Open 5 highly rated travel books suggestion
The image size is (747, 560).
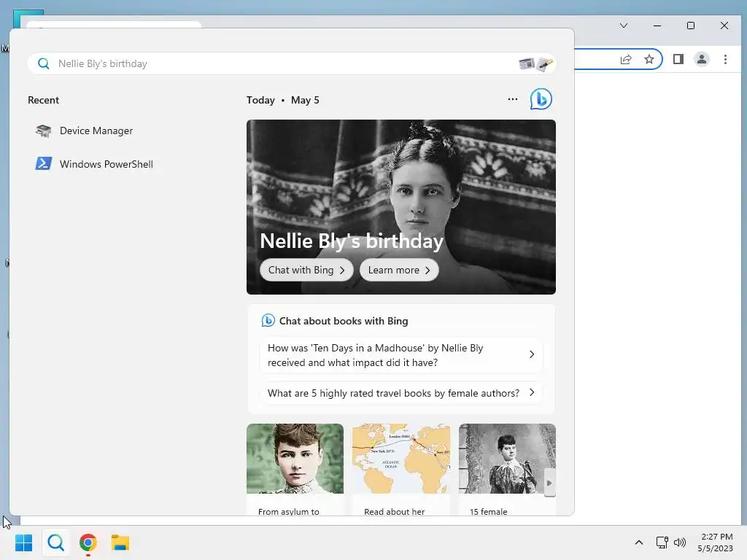[400, 393]
